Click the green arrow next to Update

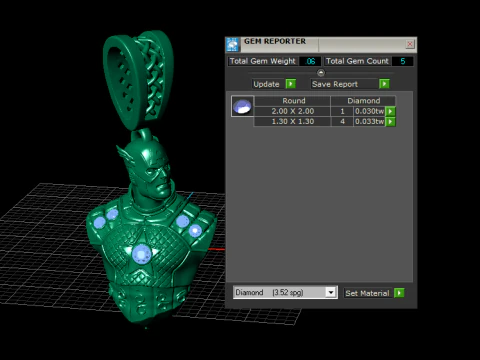click(x=291, y=84)
